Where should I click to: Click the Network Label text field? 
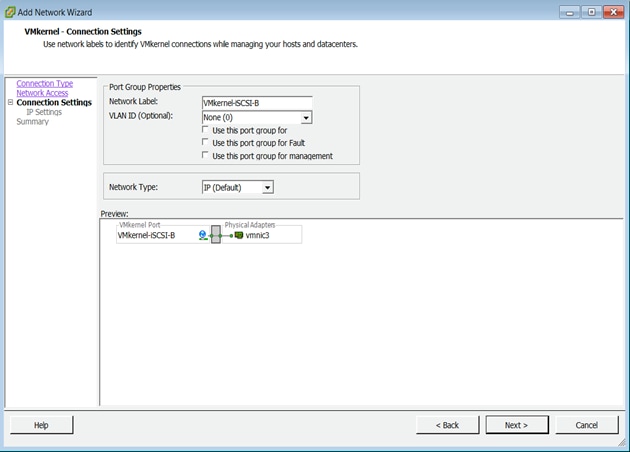257,103
